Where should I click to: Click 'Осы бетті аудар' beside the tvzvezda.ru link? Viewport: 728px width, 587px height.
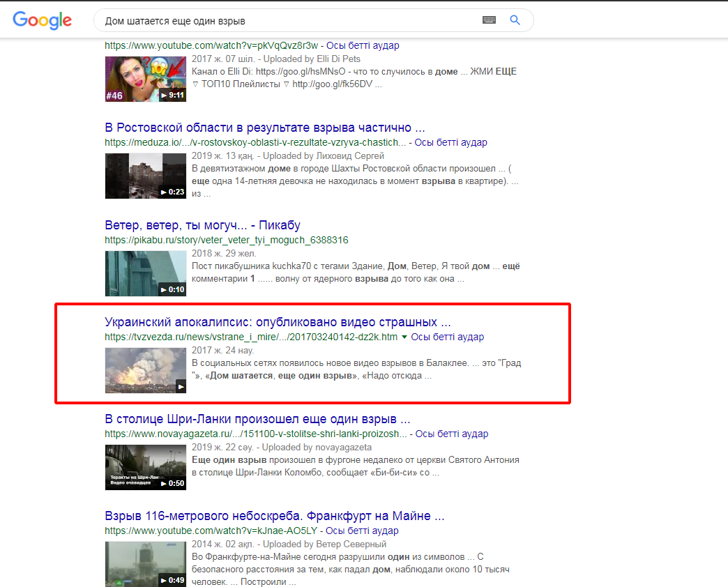447,337
